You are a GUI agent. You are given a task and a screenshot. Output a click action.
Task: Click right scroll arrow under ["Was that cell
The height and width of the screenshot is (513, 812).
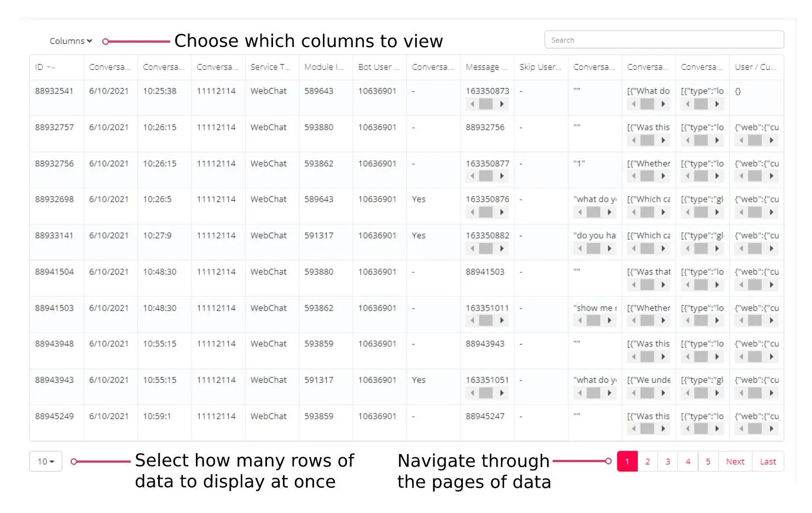click(x=663, y=284)
